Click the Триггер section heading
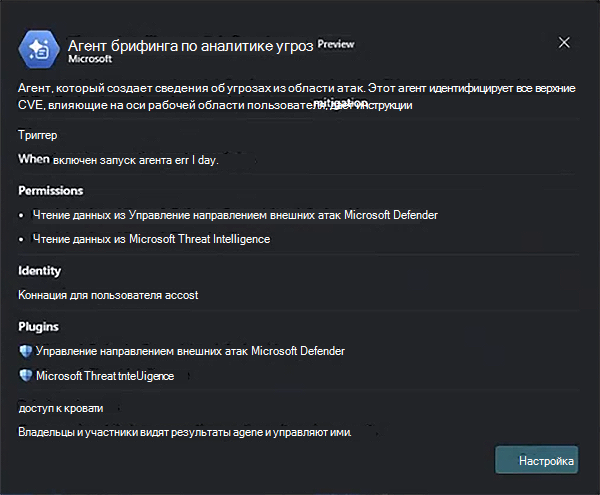 [x=38, y=134]
